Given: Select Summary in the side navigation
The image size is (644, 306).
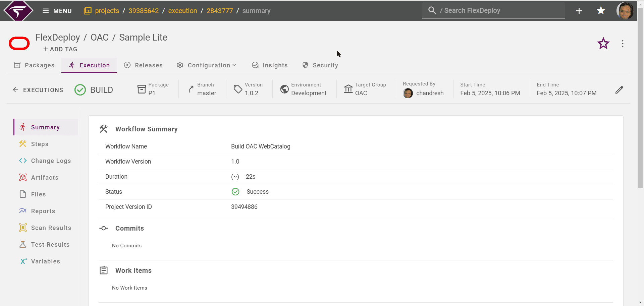Looking at the screenshot, I should pos(46,127).
